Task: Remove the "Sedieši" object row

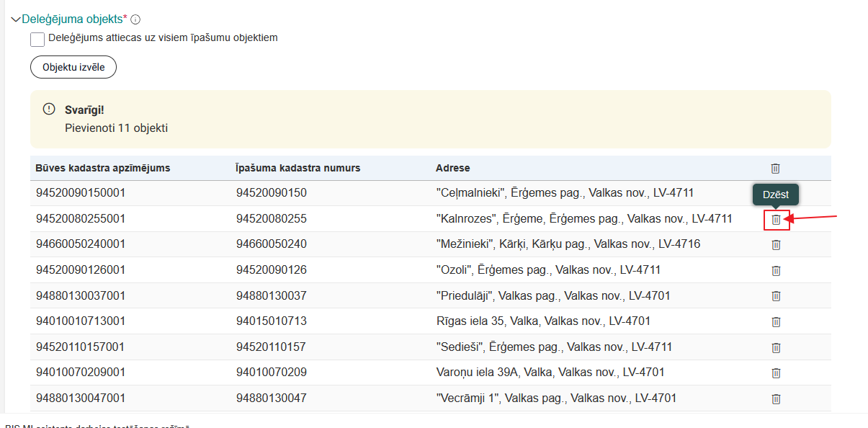Action: pyautogui.click(x=776, y=348)
